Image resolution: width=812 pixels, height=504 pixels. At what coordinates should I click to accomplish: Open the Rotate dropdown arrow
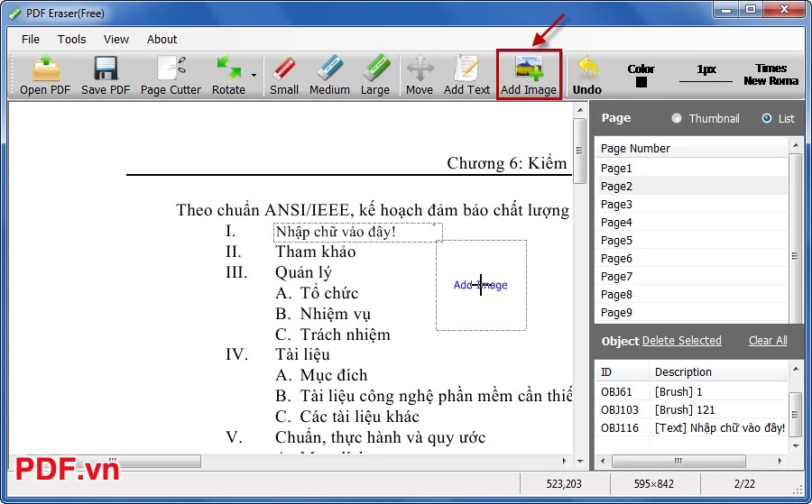[x=254, y=76]
